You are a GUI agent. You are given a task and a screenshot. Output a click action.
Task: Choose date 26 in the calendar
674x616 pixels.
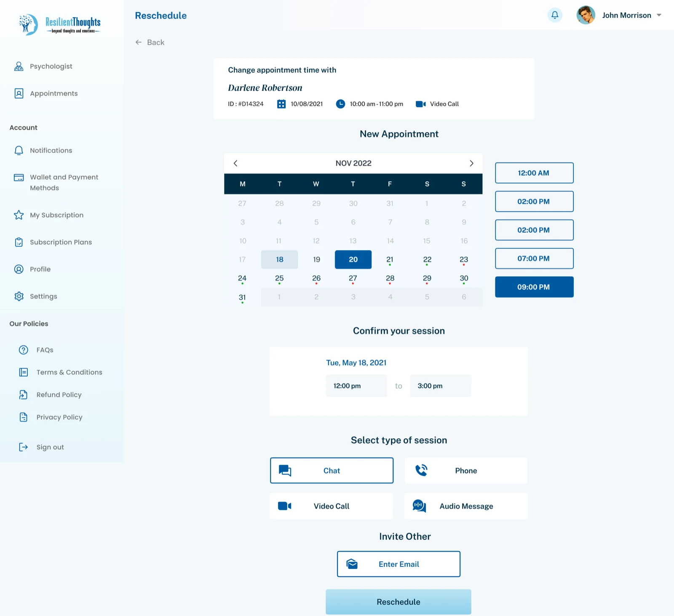tap(316, 278)
